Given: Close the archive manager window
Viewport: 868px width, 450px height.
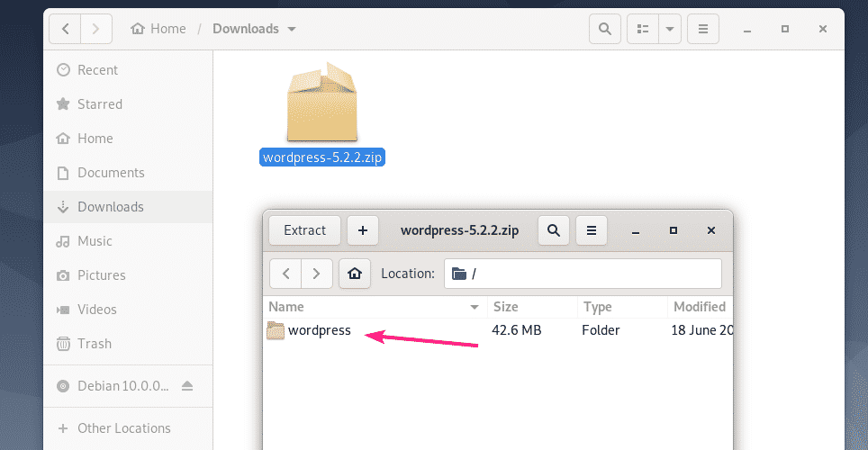Looking at the screenshot, I should pos(711,230).
